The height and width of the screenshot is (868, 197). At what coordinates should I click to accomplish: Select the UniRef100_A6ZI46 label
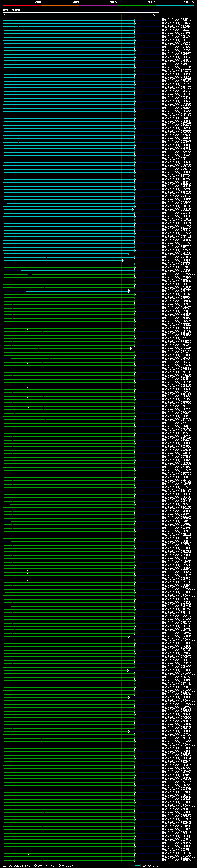(x=177, y=782)
